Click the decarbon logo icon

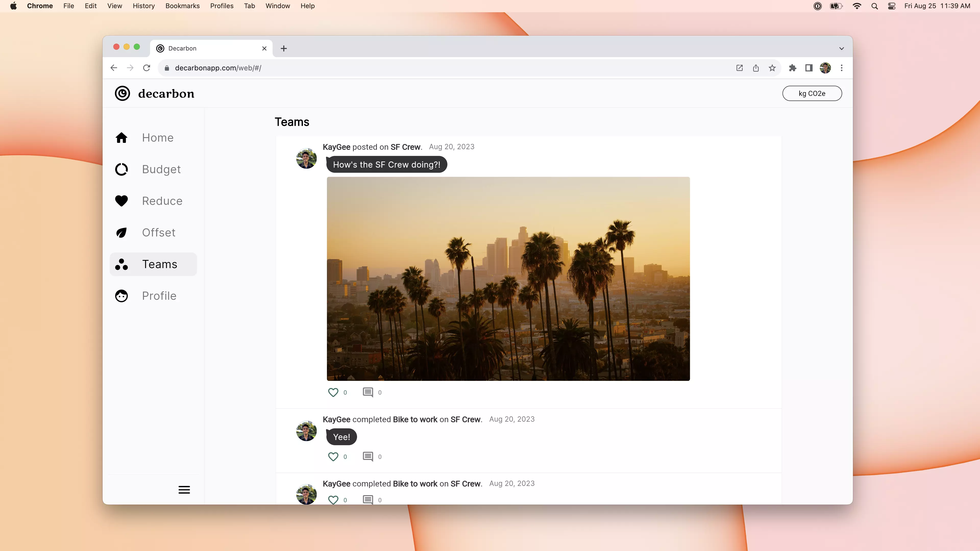[122, 94]
